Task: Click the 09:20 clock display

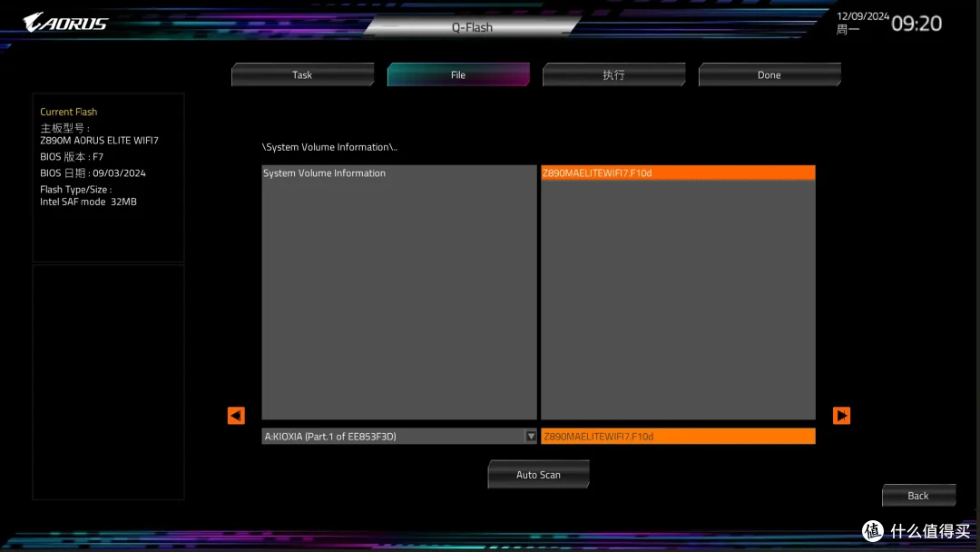Action: click(916, 23)
